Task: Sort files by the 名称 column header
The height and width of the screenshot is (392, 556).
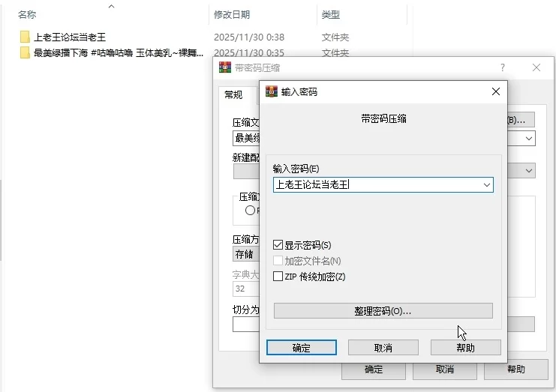Action: tap(27, 14)
